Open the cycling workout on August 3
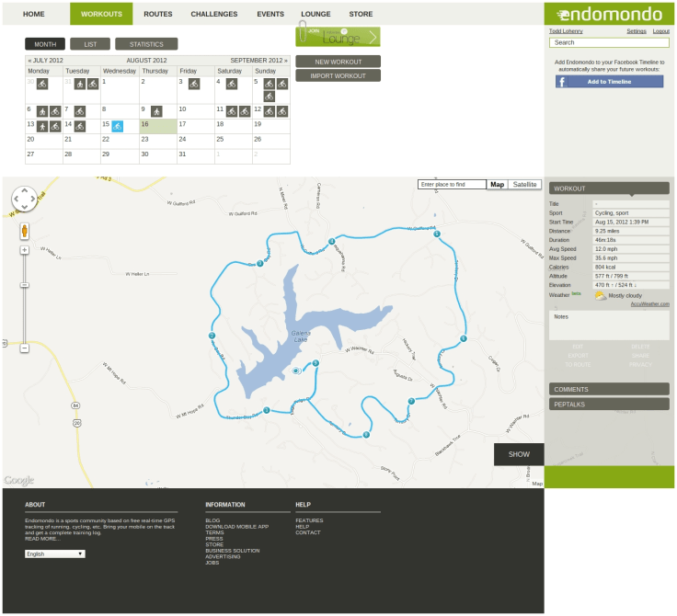This screenshot has height=616, width=677. coord(193,84)
